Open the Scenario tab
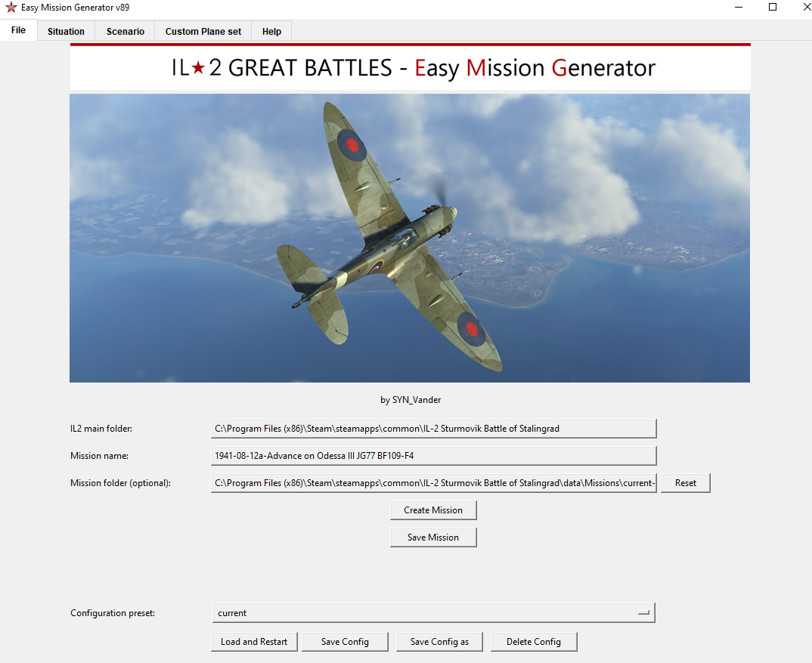The width and height of the screenshot is (812, 663). click(125, 31)
